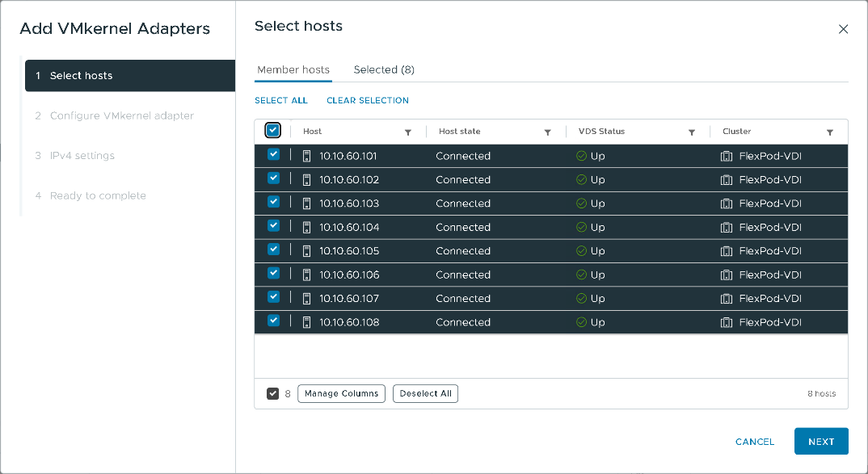The height and width of the screenshot is (474, 868).
Task: Proceed with the NEXT button
Action: [x=821, y=442]
